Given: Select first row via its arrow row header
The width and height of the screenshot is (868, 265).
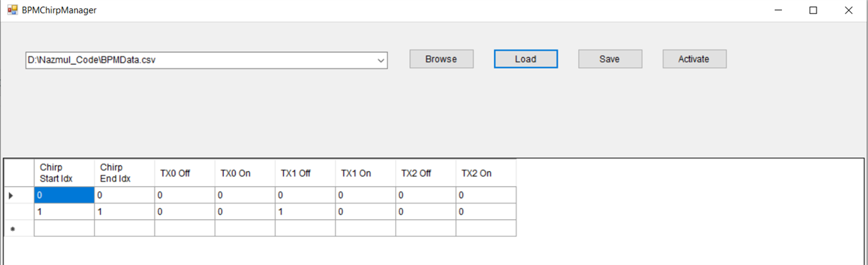Looking at the screenshot, I should point(19,195).
